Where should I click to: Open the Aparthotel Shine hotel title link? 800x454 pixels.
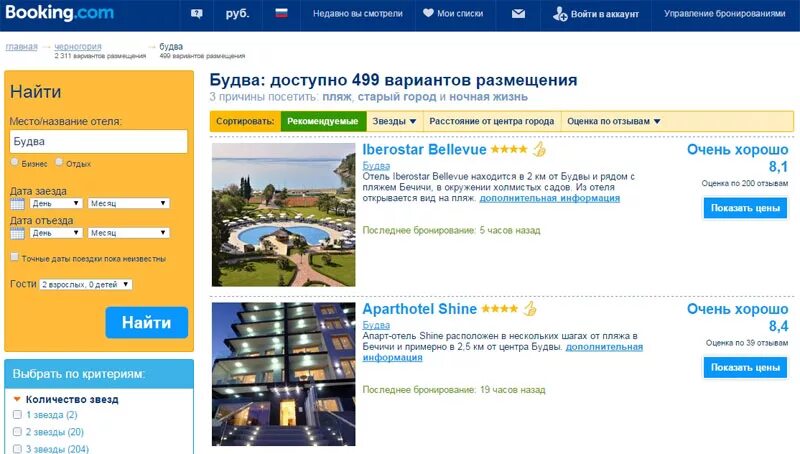419,309
